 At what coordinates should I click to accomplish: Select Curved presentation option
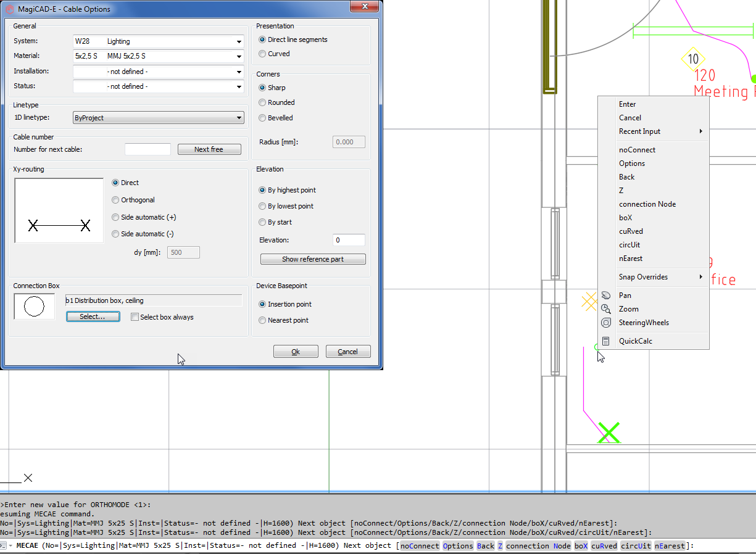coord(263,54)
